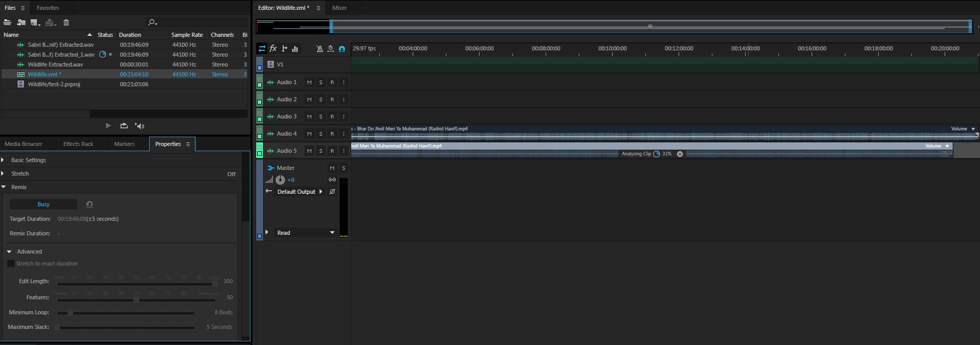Switch to the Mixer tab
This screenshot has height=345, width=980.
point(339,8)
